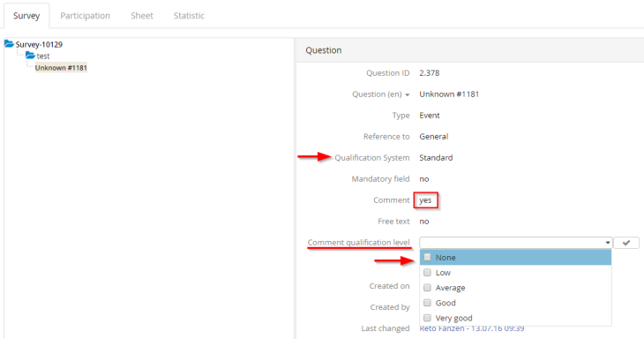The width and height of the screenshot is (644, 339).
Task: Select the Survey-10129 tree node
Action: pyautogui.click(x=39, y=44)
